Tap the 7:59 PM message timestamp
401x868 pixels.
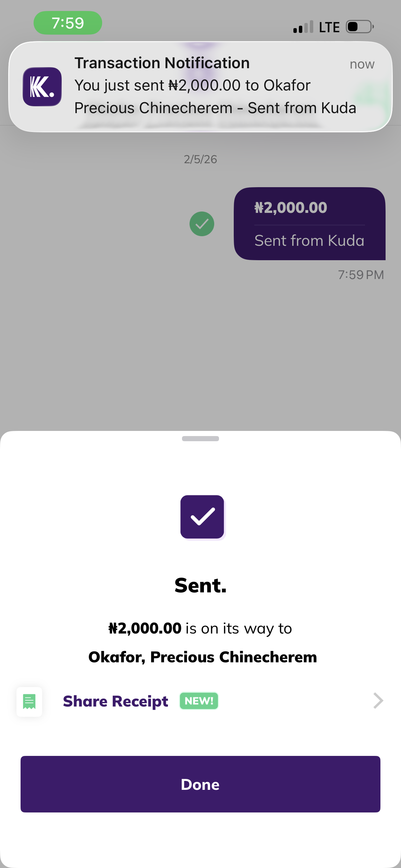[x=361, y=275]
